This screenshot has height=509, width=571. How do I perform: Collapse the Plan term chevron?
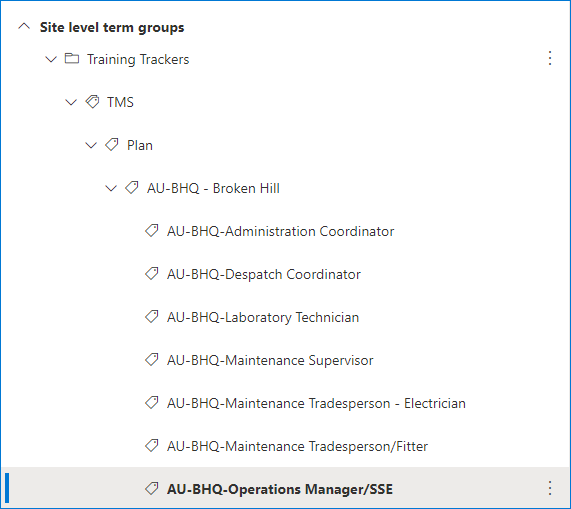point(91,145)
